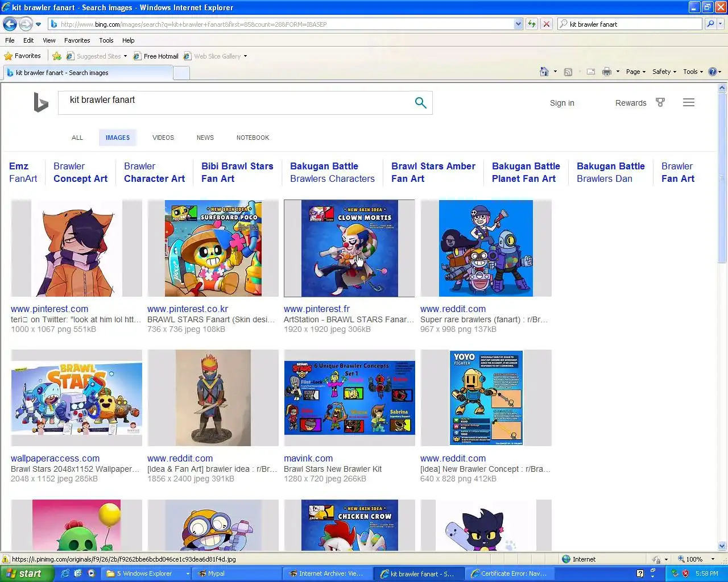Screen dimensions: 728x582
Task: Open the Favorites star button
Action: point(22,56)
